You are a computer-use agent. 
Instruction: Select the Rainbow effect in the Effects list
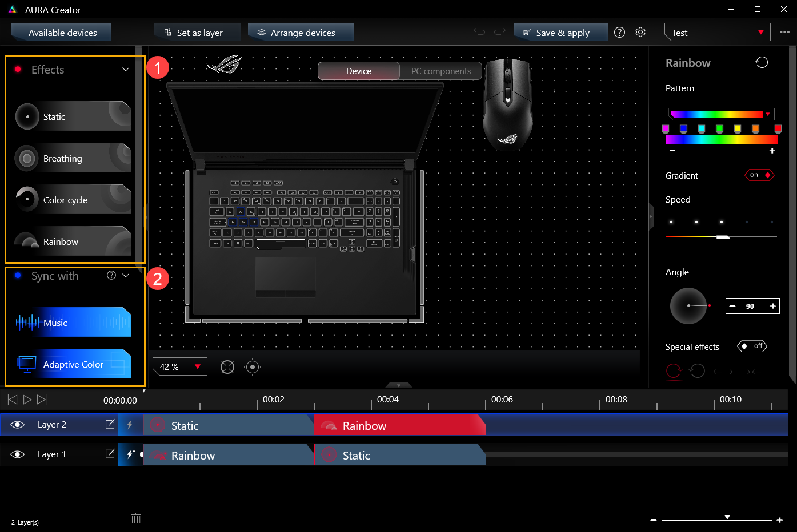[x=73, y=241]
